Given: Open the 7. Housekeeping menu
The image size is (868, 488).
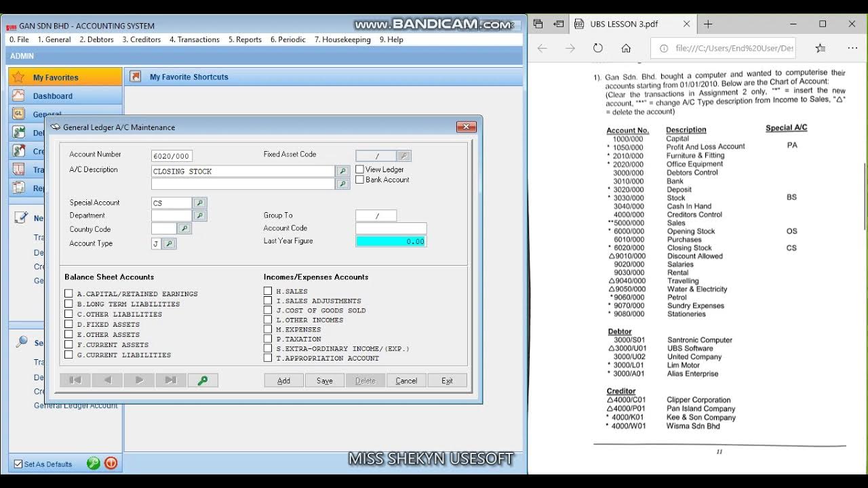Looking at the screenshot, I should pos(342,39).
